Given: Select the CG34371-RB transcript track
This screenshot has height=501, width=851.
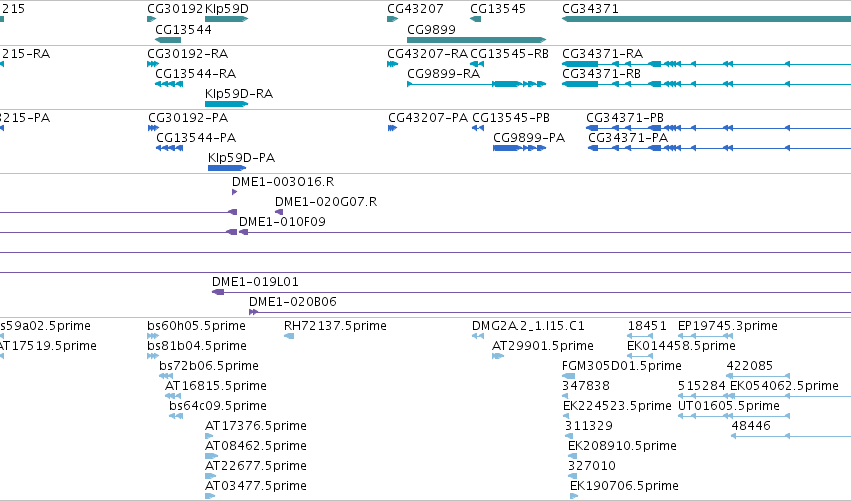Looking at the screenshot, I should coord(707,84).
